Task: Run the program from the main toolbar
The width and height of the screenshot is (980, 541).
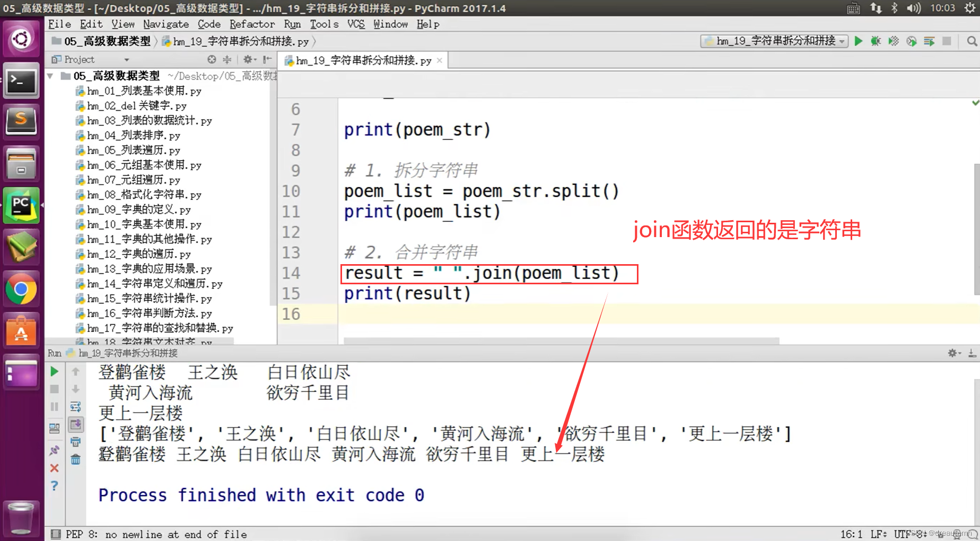Action: click(859, 41)
